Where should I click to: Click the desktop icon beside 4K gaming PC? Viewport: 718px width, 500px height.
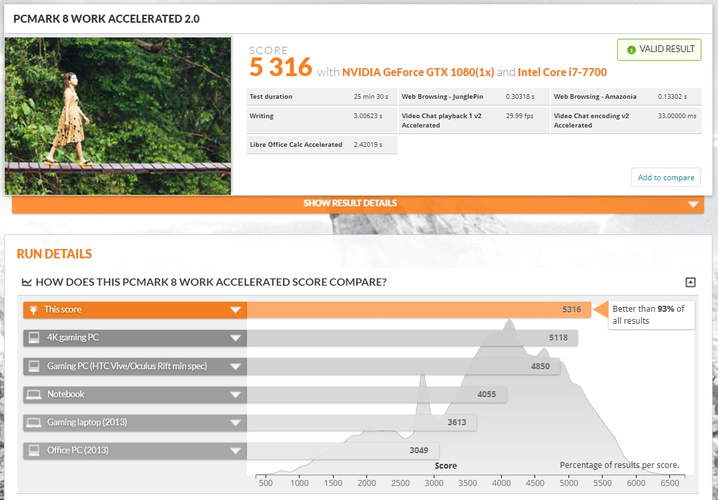pyautogui.click(x=34, y=338)
